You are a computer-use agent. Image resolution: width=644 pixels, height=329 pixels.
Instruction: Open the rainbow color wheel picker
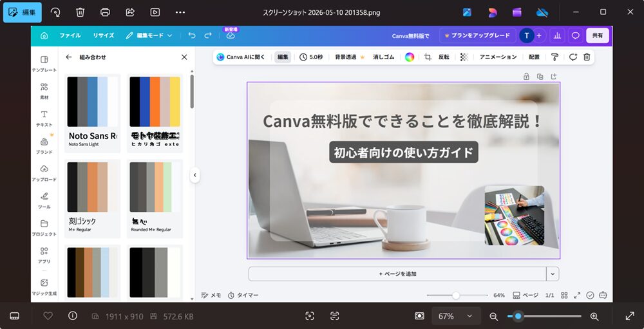tap(410, 57)
